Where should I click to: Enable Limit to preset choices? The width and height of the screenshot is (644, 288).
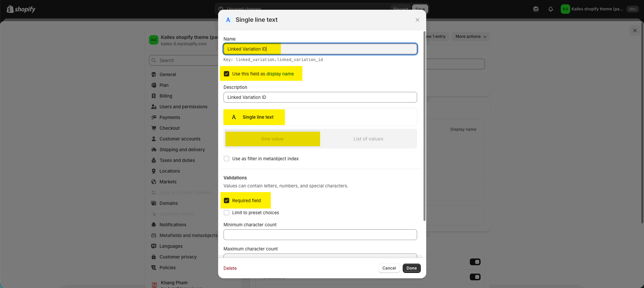227,213
